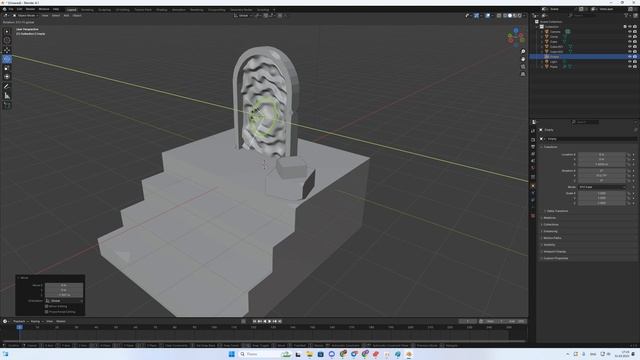Open the viewport Add menu
640x360 pixels.
[x=66, y=16]
